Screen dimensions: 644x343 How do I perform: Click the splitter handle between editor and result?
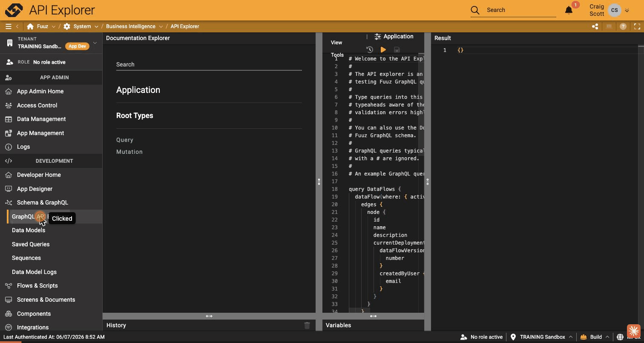click(428, 182)
